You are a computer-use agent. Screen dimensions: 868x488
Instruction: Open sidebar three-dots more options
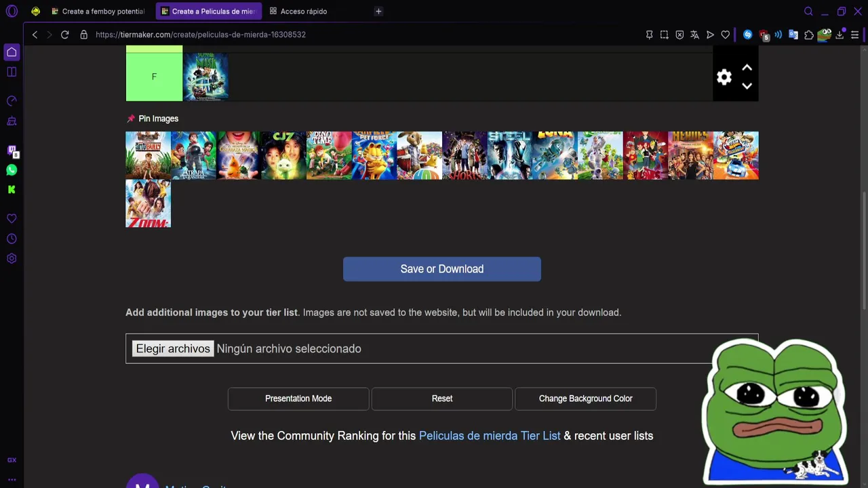12,479
